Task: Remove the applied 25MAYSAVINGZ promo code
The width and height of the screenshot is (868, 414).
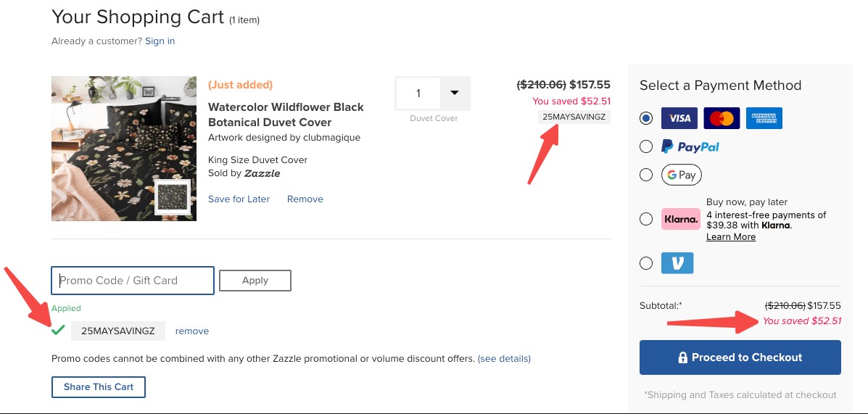Action: tap(192, 331)
